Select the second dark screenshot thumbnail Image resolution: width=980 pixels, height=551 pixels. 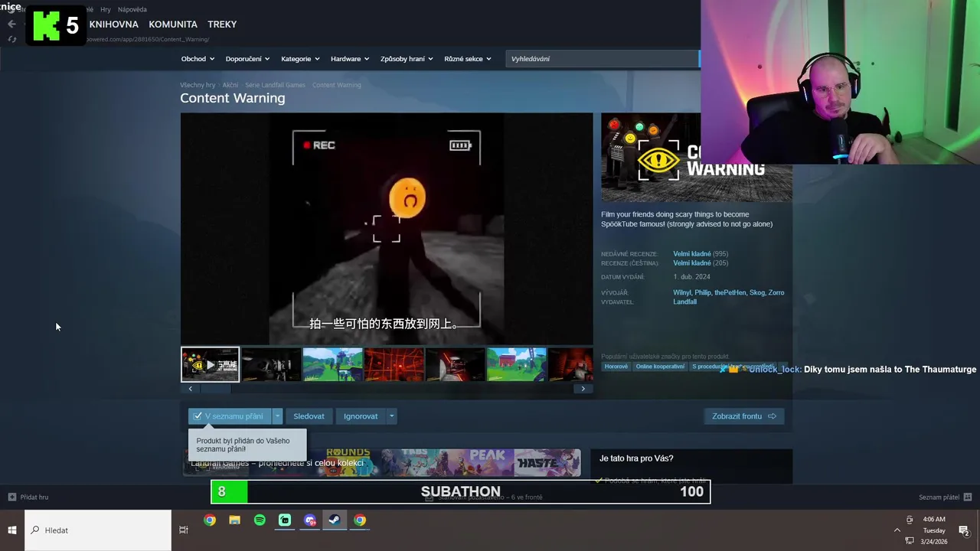pos(271,364)
